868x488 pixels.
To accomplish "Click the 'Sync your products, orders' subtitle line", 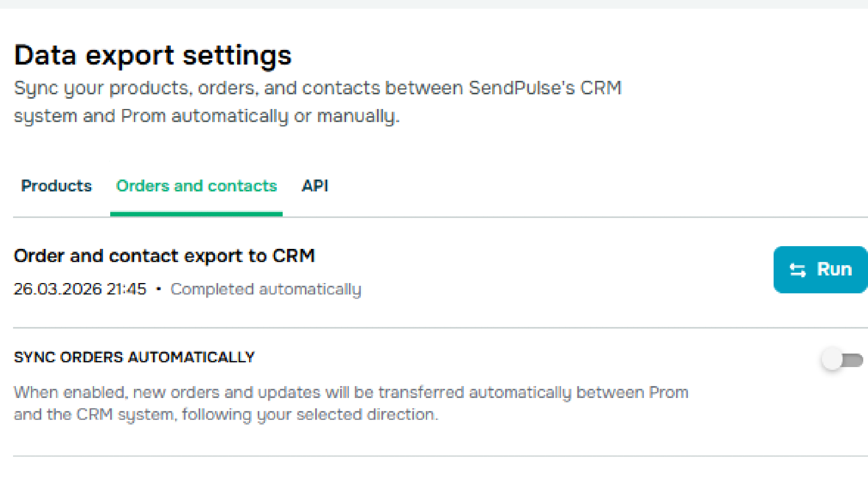I will pyautogui.click(x=317, y=88).
